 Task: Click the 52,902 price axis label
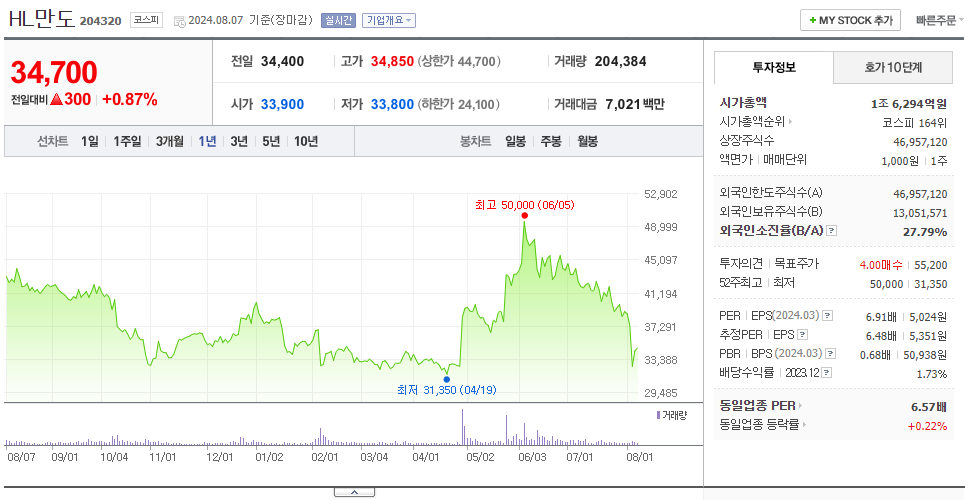point(660,194)
